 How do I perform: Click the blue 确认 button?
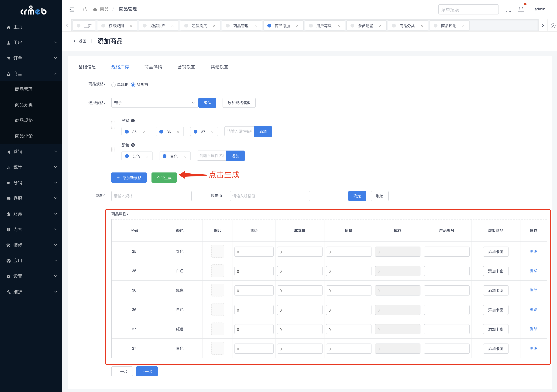pos(207,103)
